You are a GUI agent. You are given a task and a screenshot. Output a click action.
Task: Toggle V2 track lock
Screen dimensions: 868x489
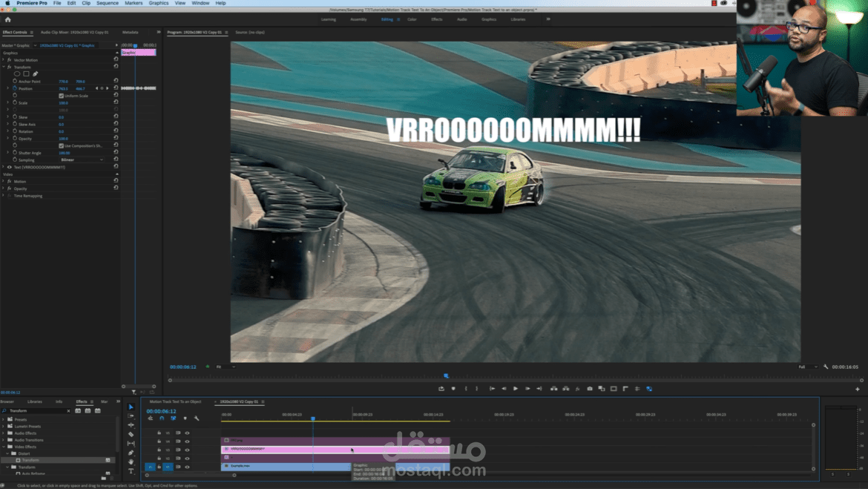click(159, 458)
